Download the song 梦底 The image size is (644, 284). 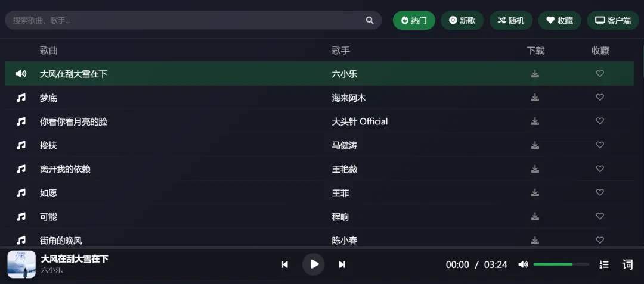tap(535, 98)
